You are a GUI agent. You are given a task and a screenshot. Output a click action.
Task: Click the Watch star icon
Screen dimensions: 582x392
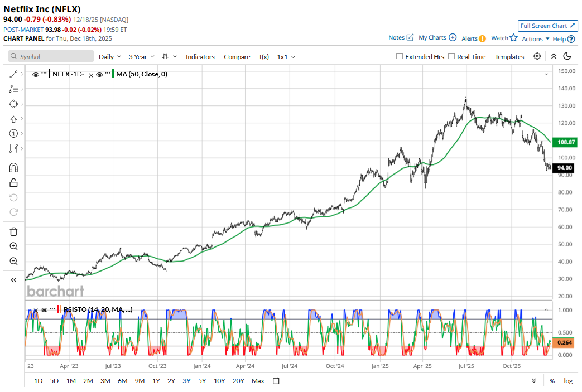pos(514,37)
